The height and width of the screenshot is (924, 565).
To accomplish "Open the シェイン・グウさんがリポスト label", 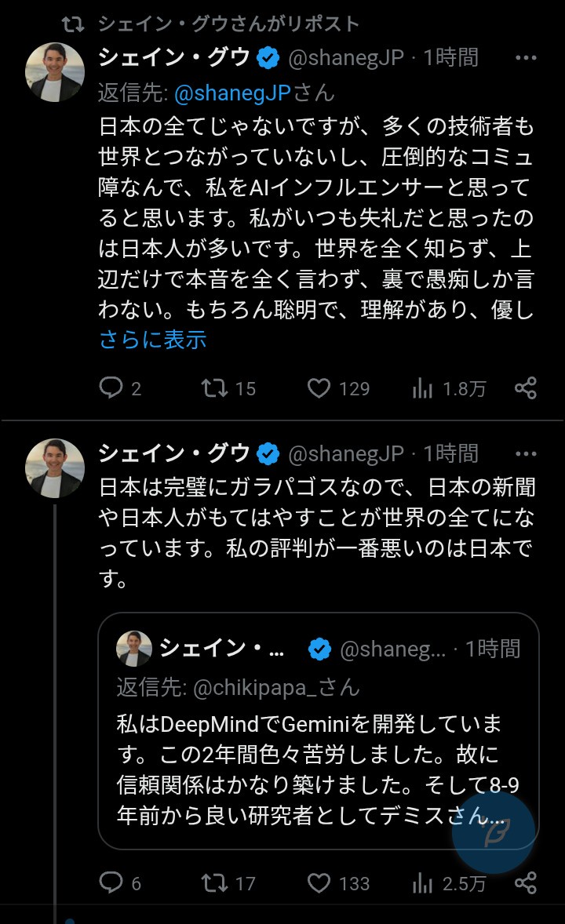I will tap(228, 24).
